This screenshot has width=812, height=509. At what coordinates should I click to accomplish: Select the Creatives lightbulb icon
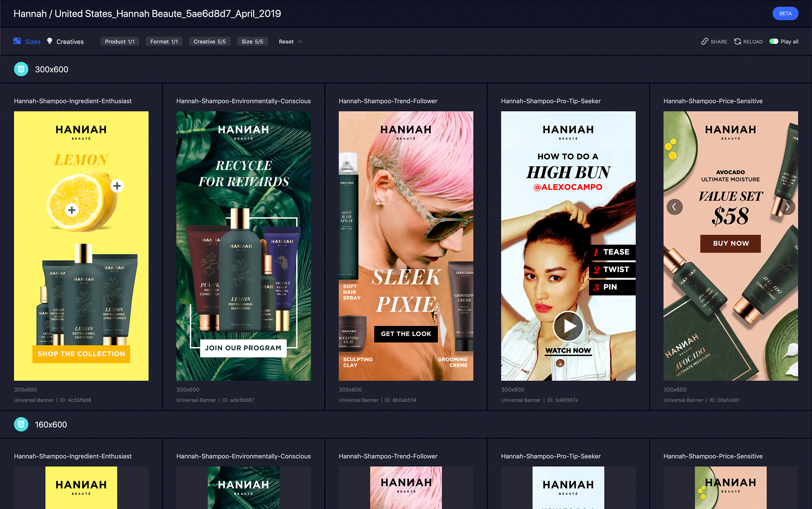pos(50,41)
